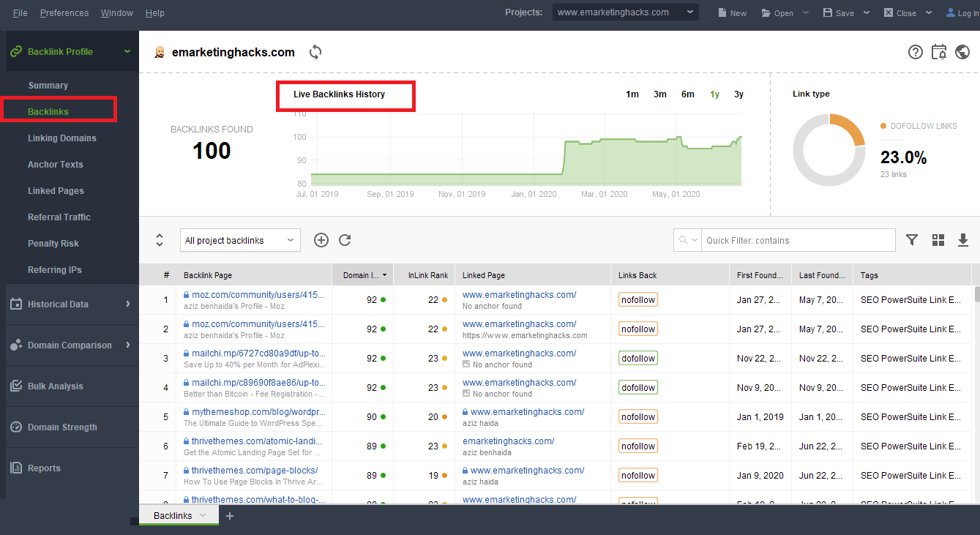Open the filter funnel icon
Screen dimensions: 980x535
coord(912,240)
